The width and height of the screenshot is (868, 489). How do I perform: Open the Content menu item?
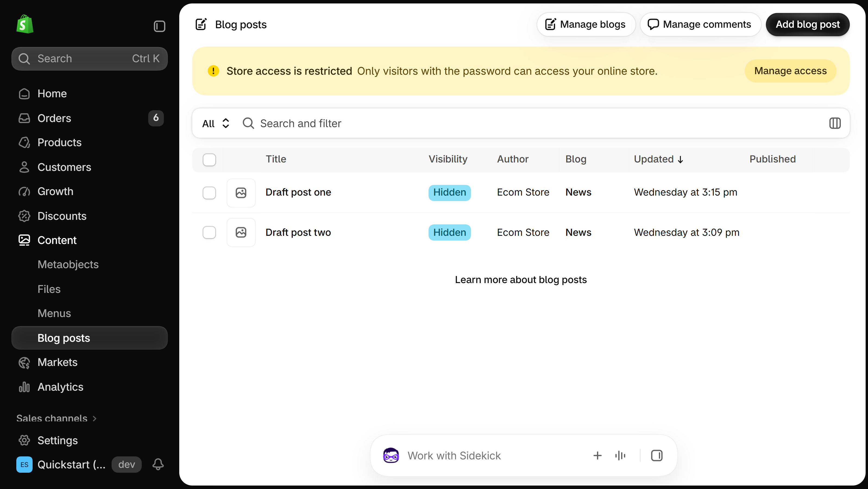pyautogui.click(x=57, y=240)
